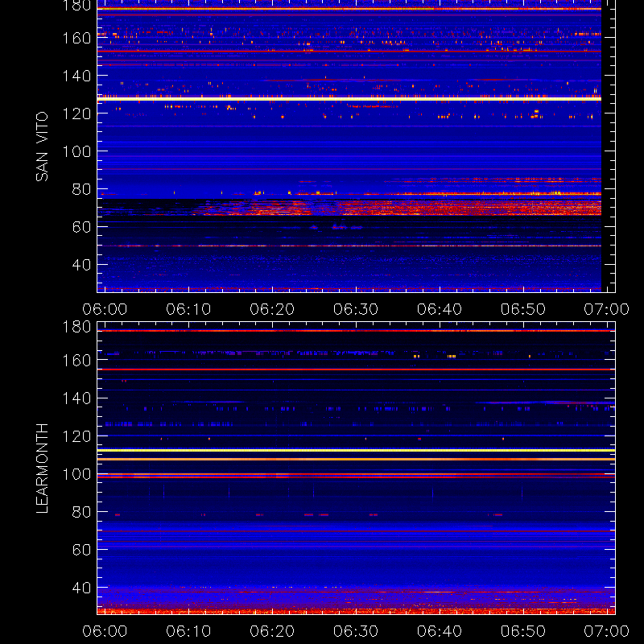Select the 160 tick label on Learmonth plot
This screenshot has height=644, width=644.
pos(76,361)
